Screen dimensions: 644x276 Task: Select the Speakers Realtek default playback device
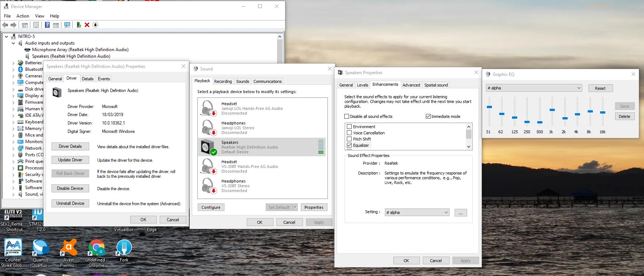(x=262, y=147)
